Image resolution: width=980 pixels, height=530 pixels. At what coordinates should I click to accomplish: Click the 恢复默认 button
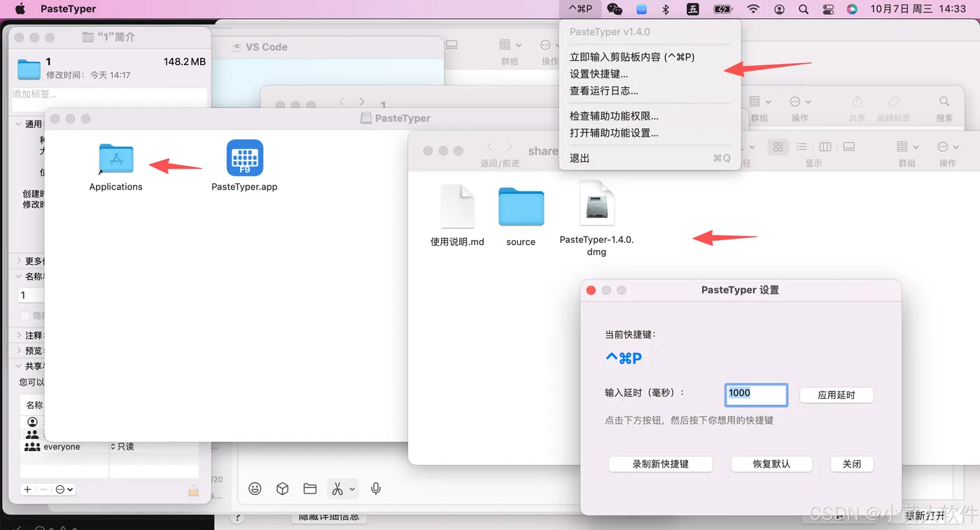click(771, 463)
